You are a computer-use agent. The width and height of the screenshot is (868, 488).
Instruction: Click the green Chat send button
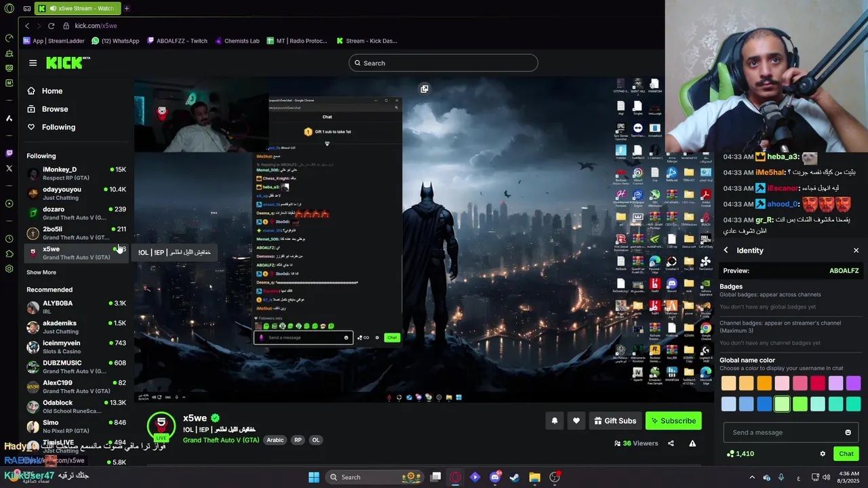(x=846, y=453)
